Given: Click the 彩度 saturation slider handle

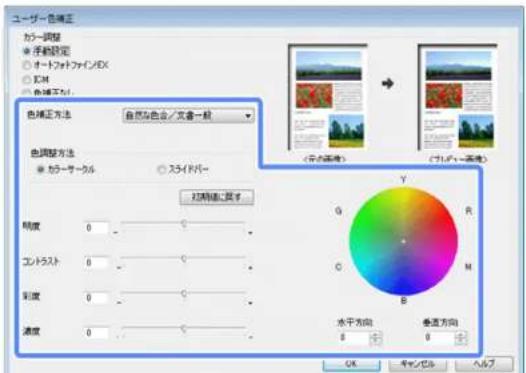Looking at the screenshot, I should [x=184, y=294].
